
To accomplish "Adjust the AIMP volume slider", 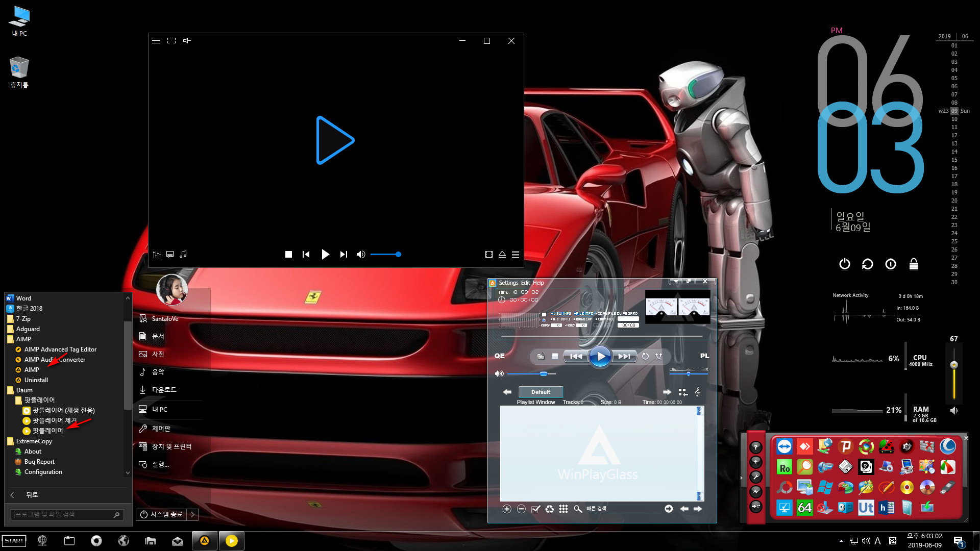I will click(531, 373).
